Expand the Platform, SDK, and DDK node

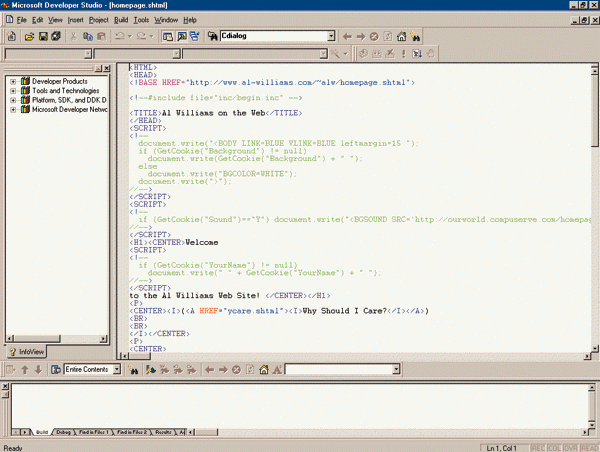(13, 100)
